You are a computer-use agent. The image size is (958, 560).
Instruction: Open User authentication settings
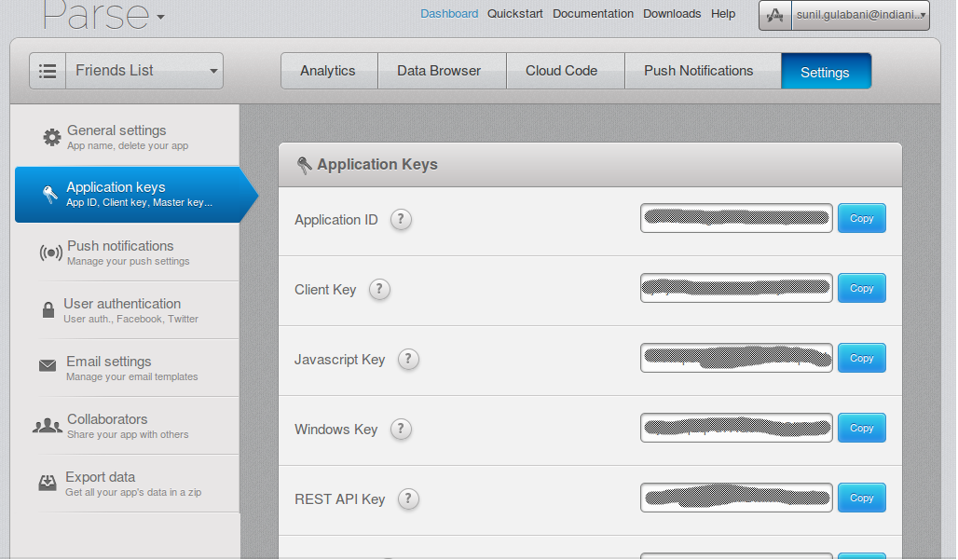[127, 309]
